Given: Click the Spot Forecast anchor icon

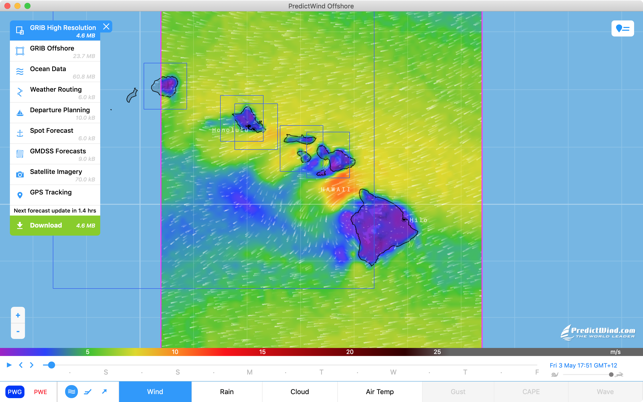Looking at the screenshot, I should point(20,133).
